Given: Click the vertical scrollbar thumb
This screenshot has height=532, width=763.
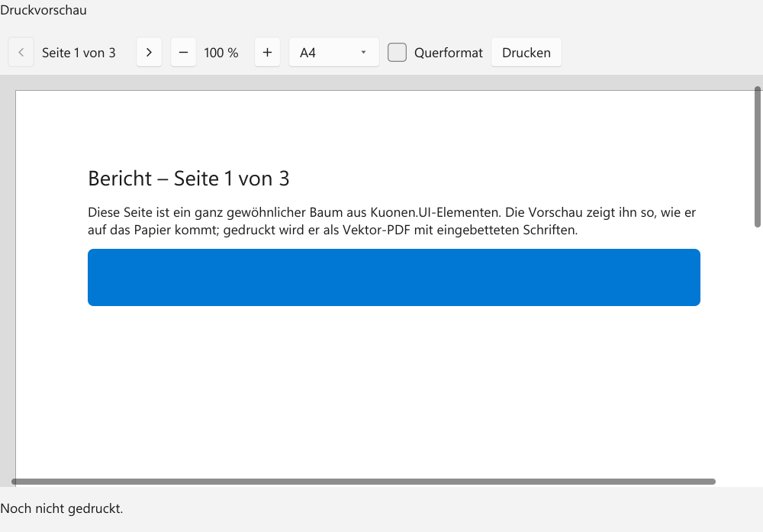Looking at the screenshot, I should pos(757,156).
